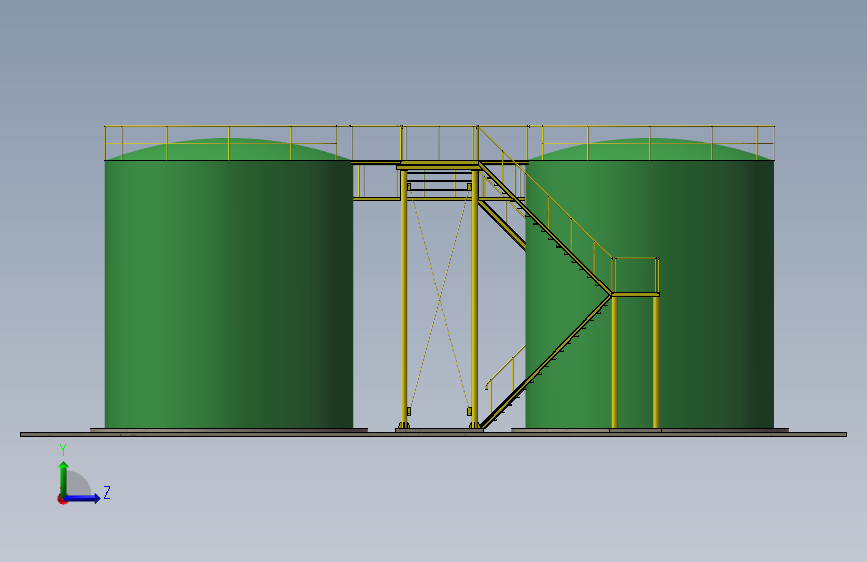Click the blue Z axis arrow of the triad
Screen dimensions: 867x562
pos(83,498)
